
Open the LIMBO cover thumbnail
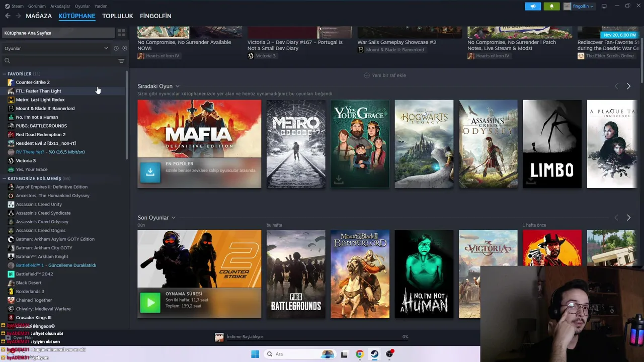pyautogui.click(x=552, y=144)
